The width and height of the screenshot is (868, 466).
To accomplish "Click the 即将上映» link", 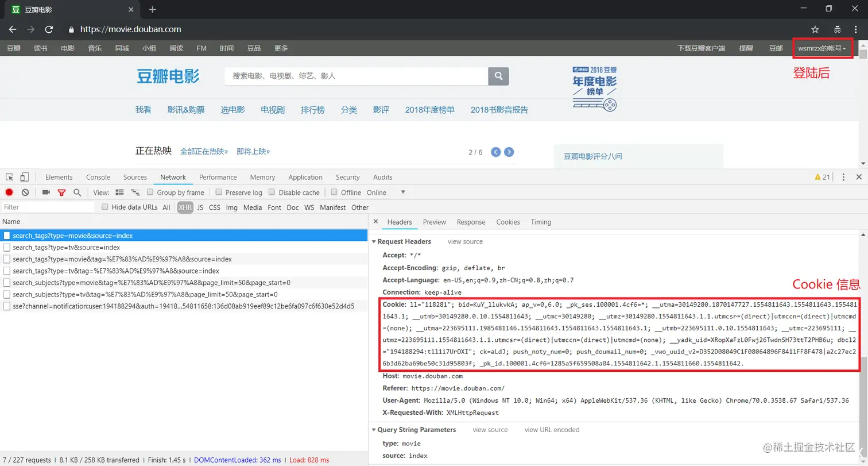I will point(253,151).
